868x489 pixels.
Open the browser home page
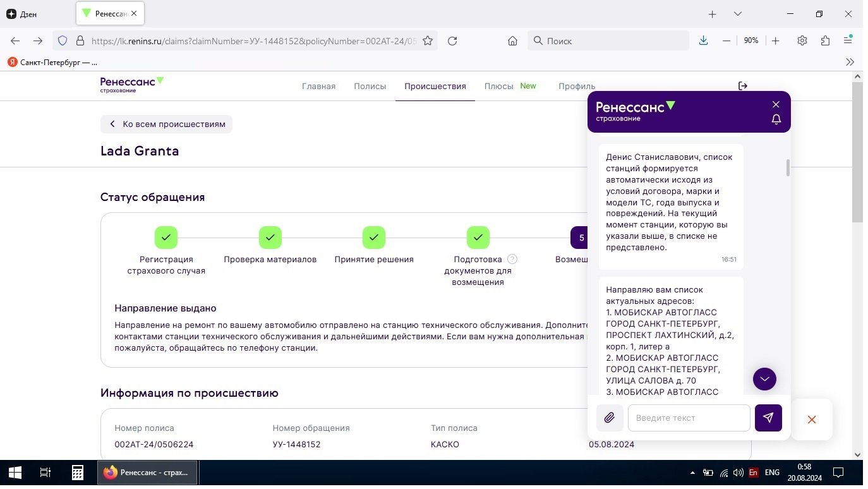(x=512, y=40)
